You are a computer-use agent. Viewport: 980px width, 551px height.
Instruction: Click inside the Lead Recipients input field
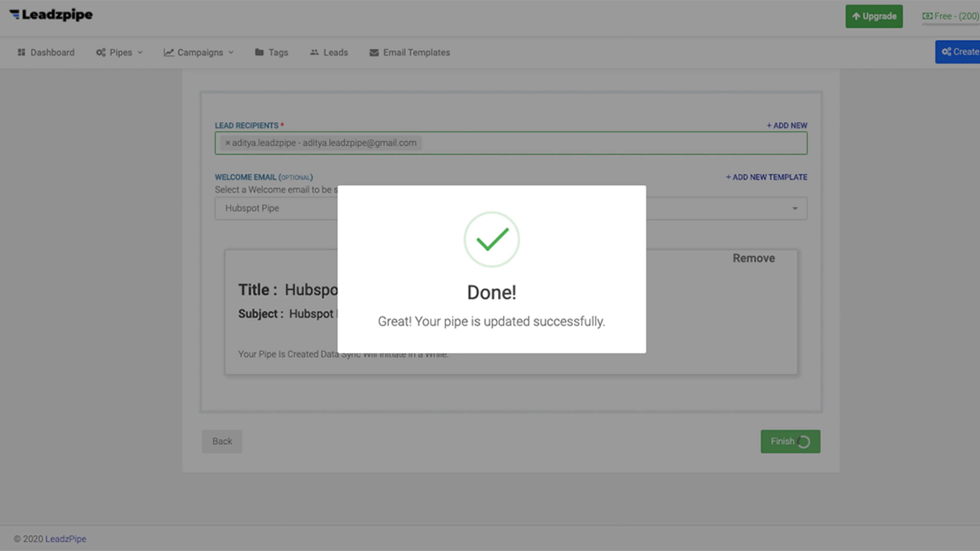(x=609, y=143)
